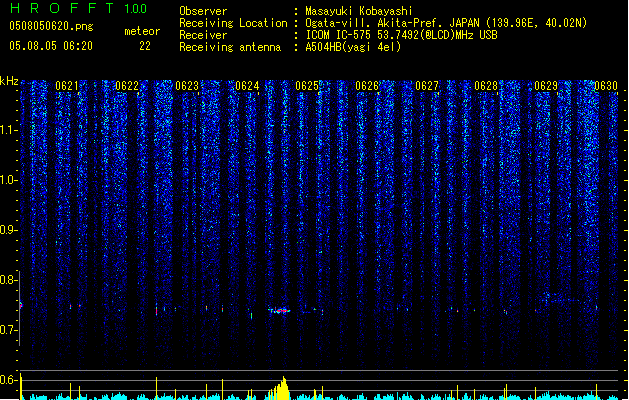Click the 0621 time marker
Screen dimensions: 629x400
pos(67,86)
